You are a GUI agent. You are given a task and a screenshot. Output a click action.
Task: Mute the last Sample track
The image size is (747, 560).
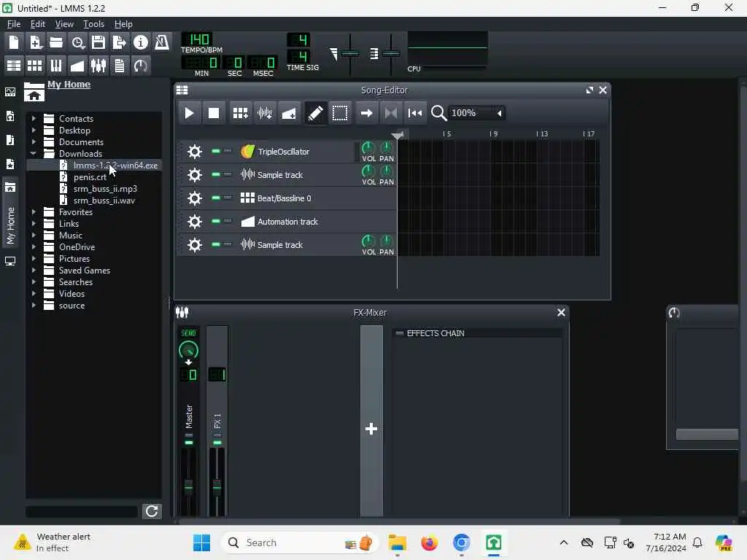coord(216,244)
